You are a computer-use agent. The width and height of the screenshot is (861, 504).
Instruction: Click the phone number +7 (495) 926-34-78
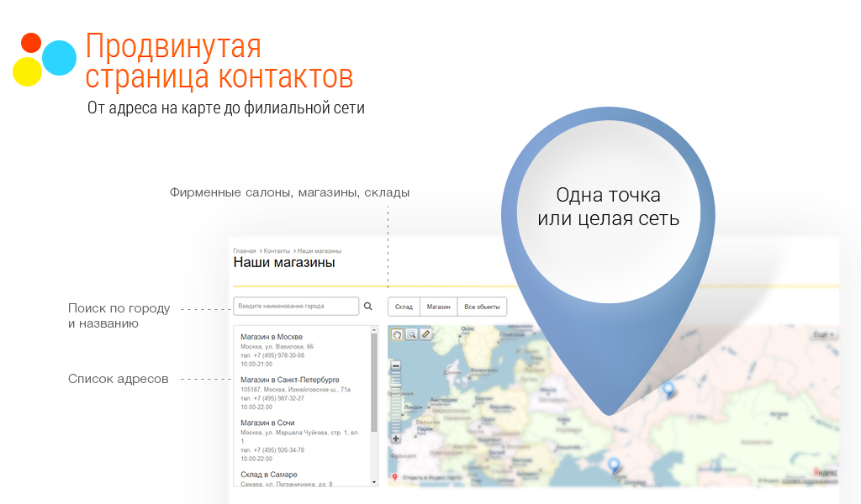point(278,449)
